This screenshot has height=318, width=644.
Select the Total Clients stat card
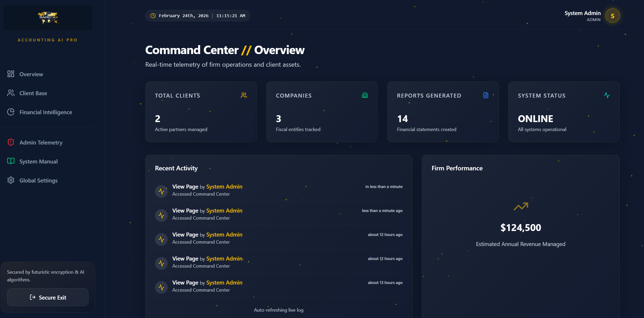201,112
